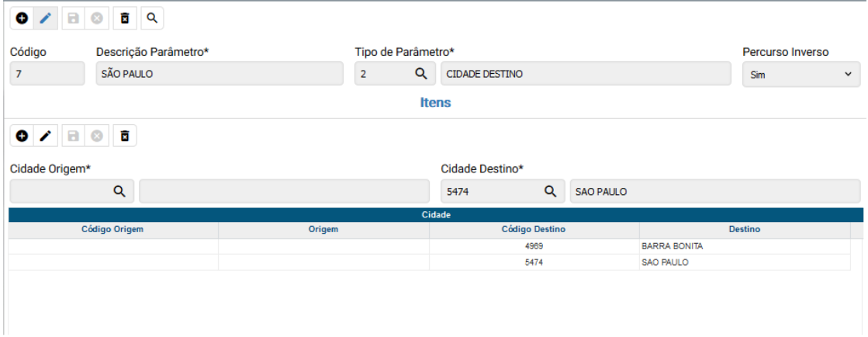
Task: Click the Código field with value 7
Action: click(x=47, y=75)
